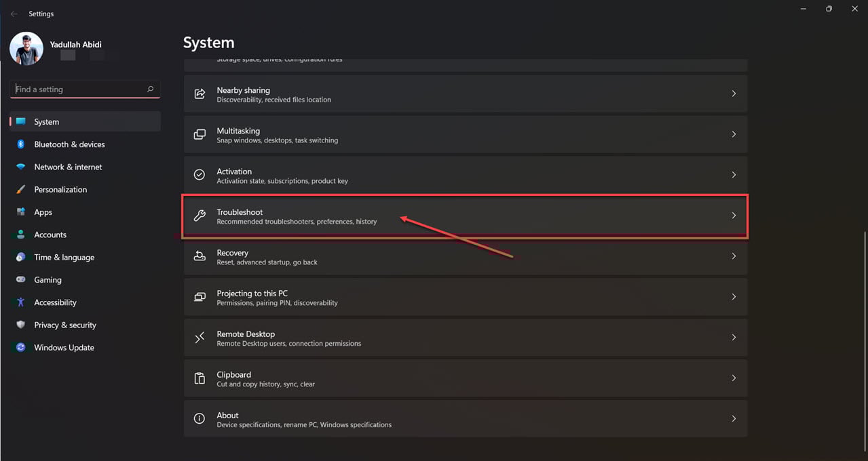868x461 pixels.
Task: Select Windows Update in sidebar
Action: 64,348
